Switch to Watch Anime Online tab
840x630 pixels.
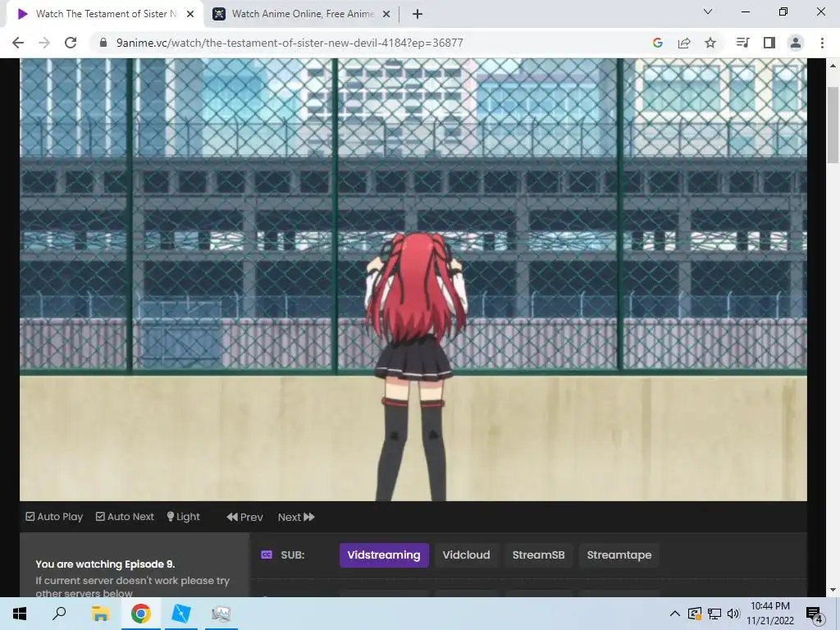[303, 14]
